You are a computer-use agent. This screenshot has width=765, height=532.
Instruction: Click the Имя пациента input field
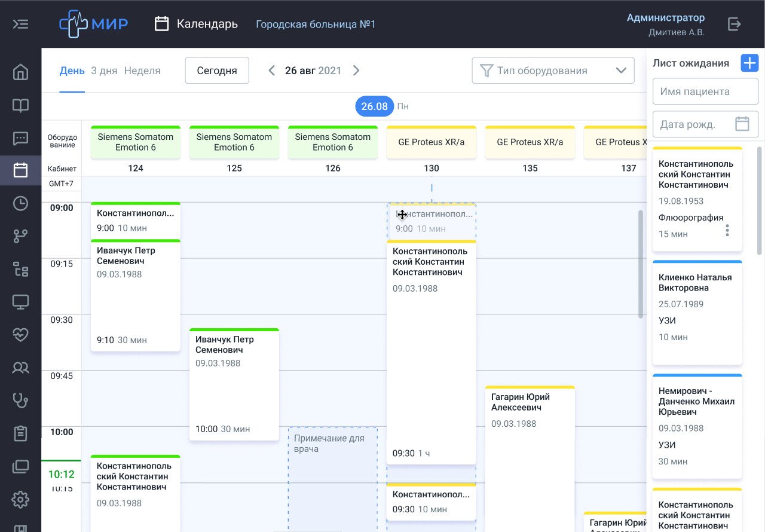point(705,91)
